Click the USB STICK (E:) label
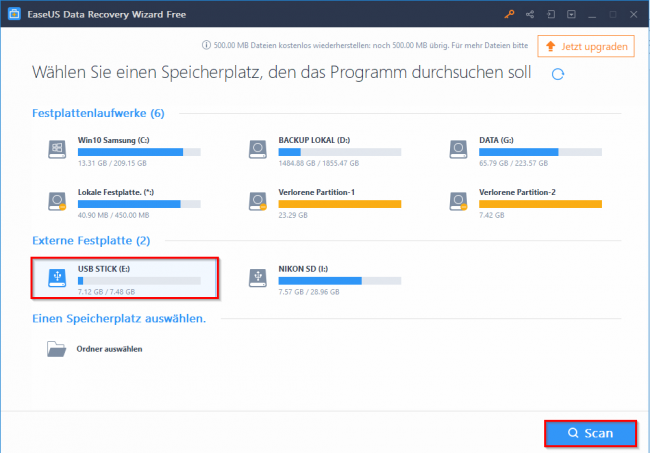This screenshot has height=453, width=650. pos(104,269)
